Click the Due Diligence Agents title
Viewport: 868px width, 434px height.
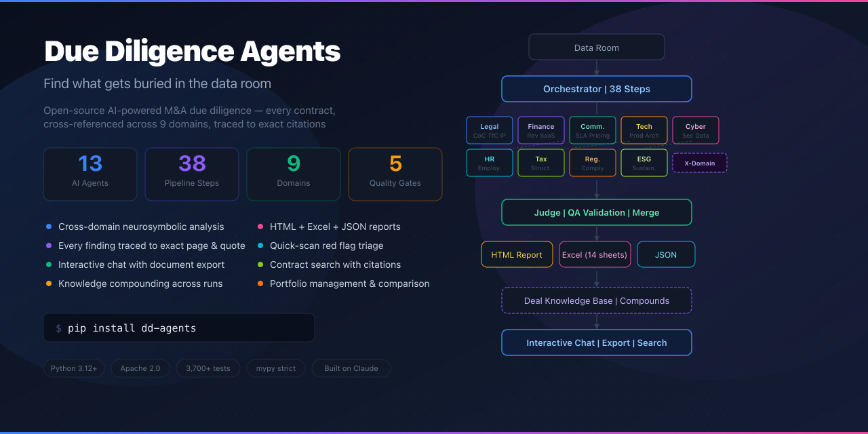192,52
